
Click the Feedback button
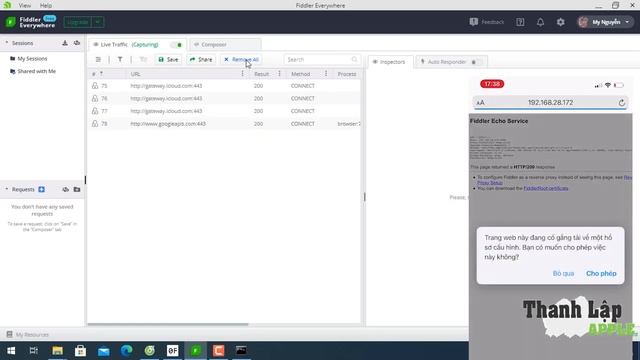pyautogui.click(x=487, y=22)
